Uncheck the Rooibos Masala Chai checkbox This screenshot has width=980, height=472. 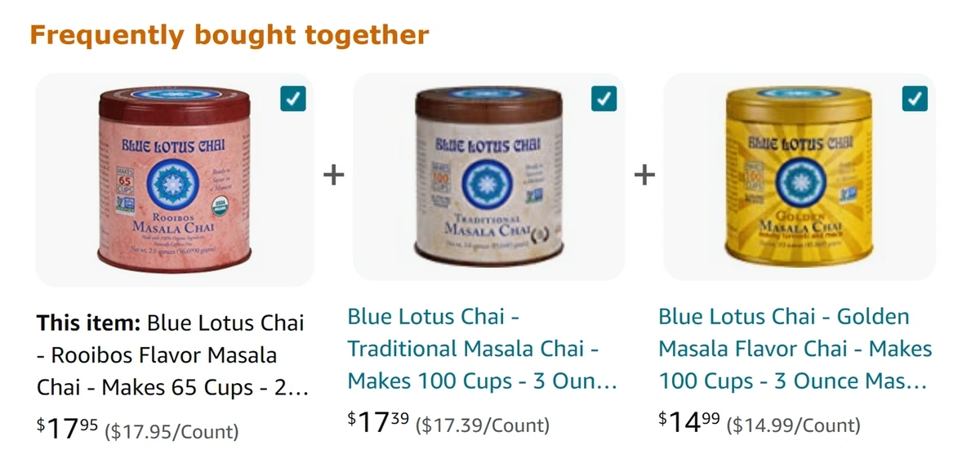click(x=293, y=98)
